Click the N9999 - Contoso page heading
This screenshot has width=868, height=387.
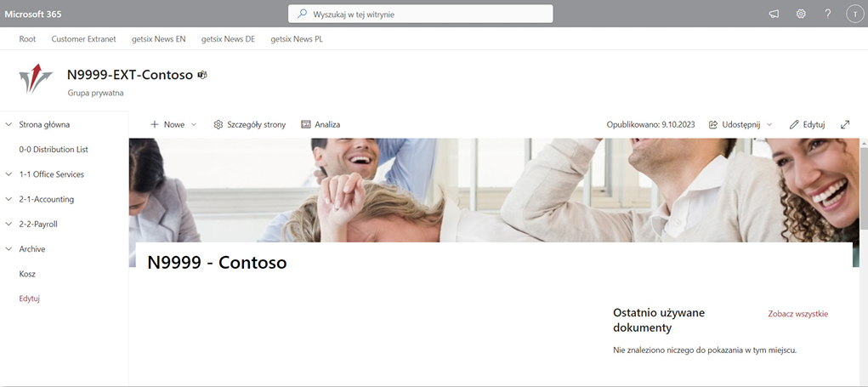tap(217, 263)
